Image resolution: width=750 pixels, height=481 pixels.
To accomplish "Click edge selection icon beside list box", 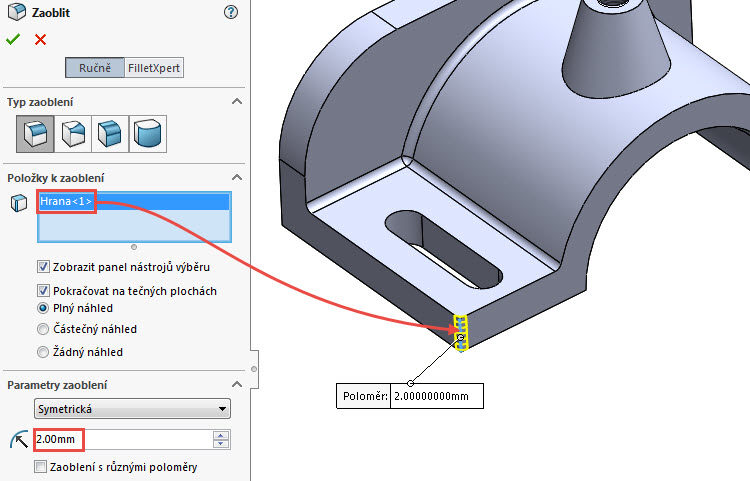I will click(19, 203).
